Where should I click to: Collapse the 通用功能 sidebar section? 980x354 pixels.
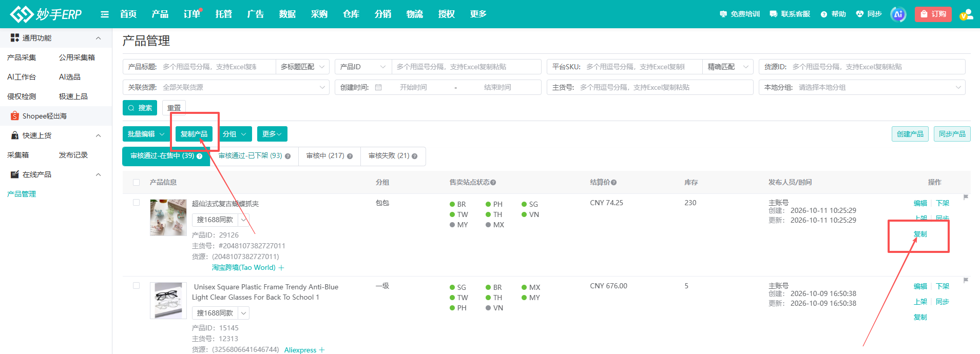99,38
